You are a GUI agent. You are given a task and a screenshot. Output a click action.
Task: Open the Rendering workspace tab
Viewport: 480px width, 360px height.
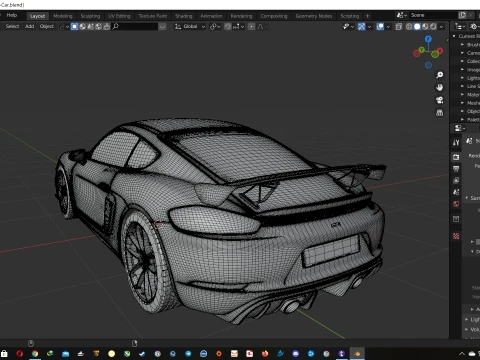241,16
